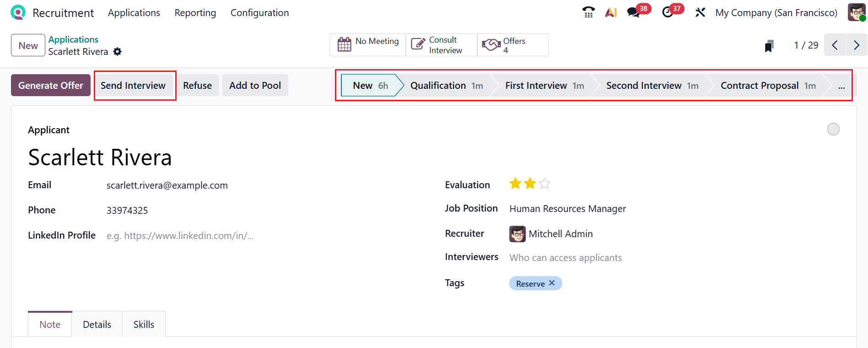Switch to the Skills tab
868x348 pixels.
[x=144, y=325]
